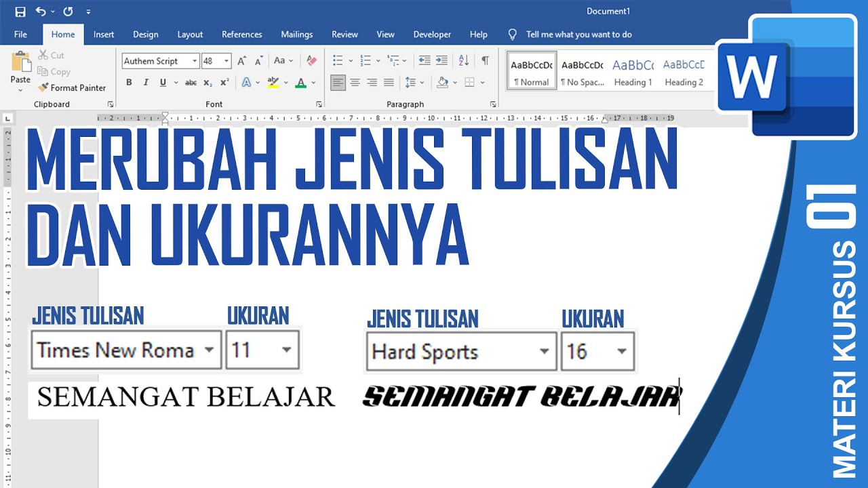868x488 pixels.
Task: Toggle Center paragraph alignment
Action: [x=355, y=83]
